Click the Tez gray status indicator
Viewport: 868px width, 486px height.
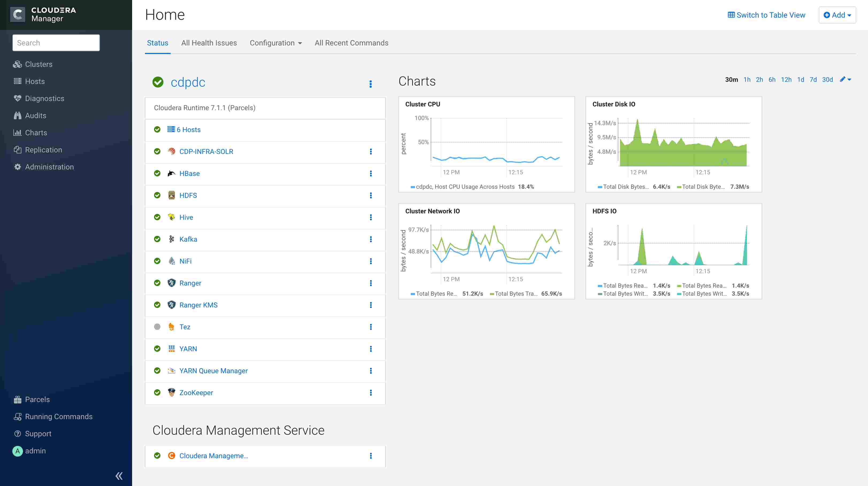(157, 327)
